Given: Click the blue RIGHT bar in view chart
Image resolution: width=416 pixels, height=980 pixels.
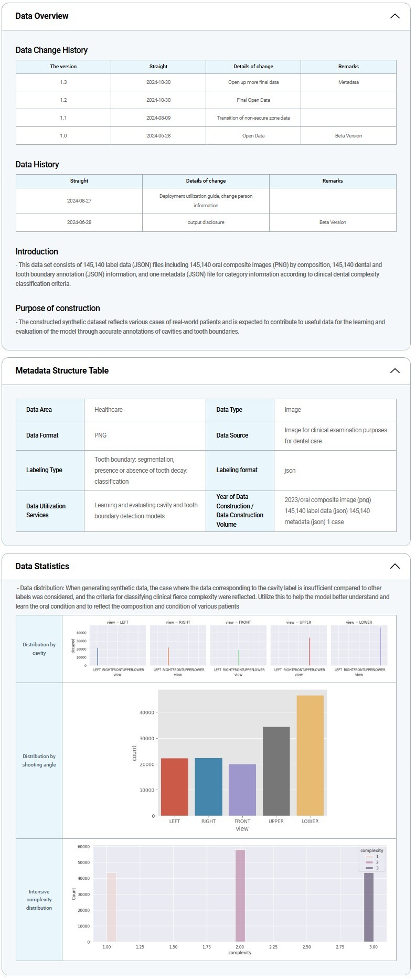Looking at the screenshot, I should (x=208, y=787).
